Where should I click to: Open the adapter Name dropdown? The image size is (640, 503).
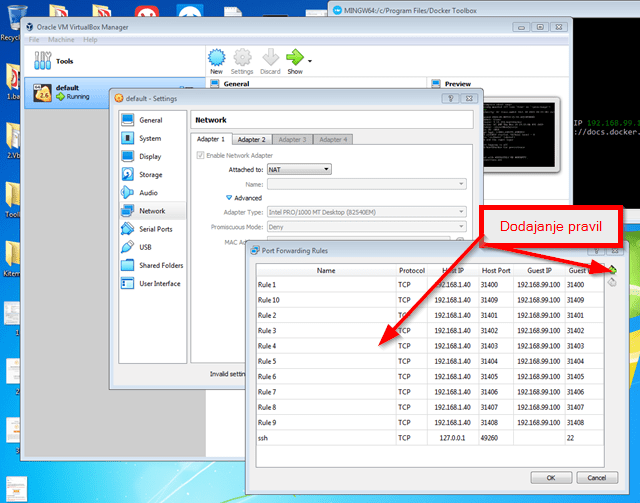(367, 184)
